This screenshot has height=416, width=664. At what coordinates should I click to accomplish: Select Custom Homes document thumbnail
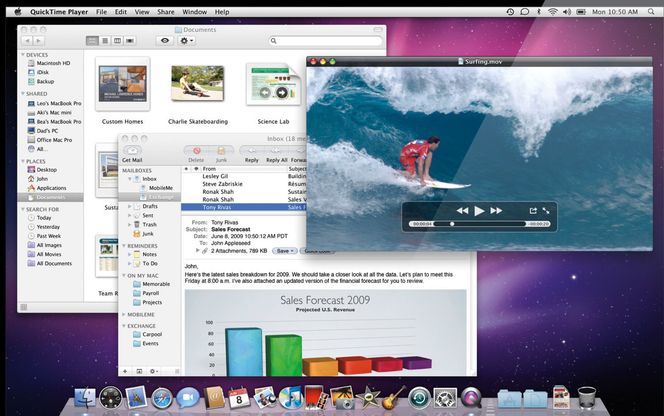click(122, 84)
